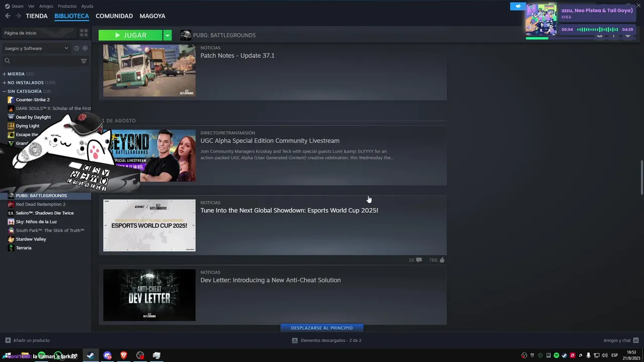Open the Ayuda menu
This screenshot has height=362, width=644.
point(87,6)
